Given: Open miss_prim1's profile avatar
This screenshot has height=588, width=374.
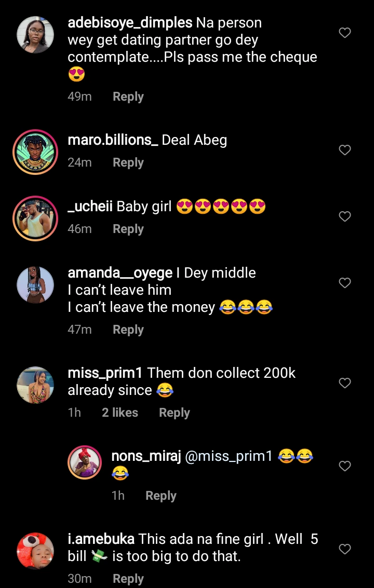Looking at the screenshot, I should (35, 385).
